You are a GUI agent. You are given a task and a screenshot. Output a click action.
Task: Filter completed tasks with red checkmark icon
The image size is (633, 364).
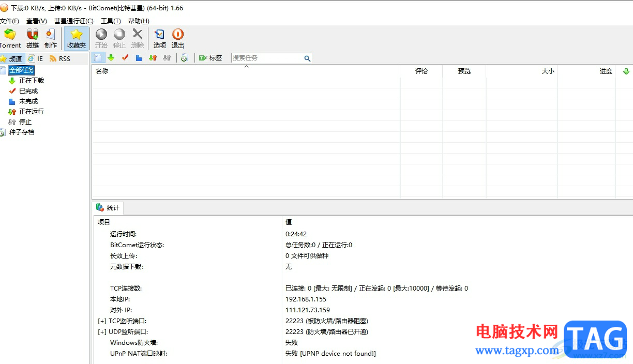pyautogui.click(x=125, y=58)
